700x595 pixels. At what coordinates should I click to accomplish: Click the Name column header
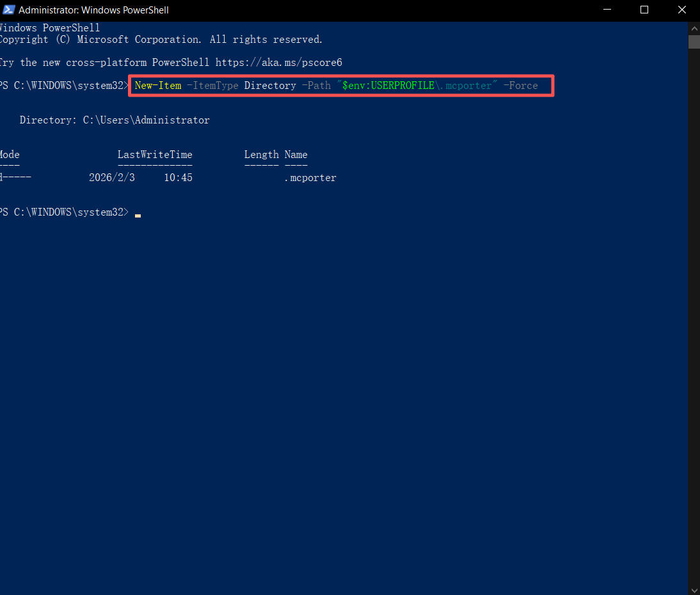pyautogui.click(x=296, y=155)
